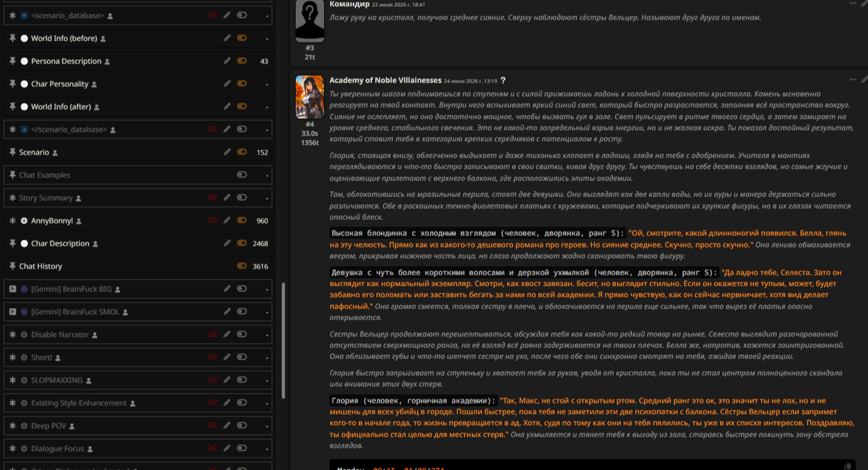Disable the Scenario prompt switch

(242, 152)
